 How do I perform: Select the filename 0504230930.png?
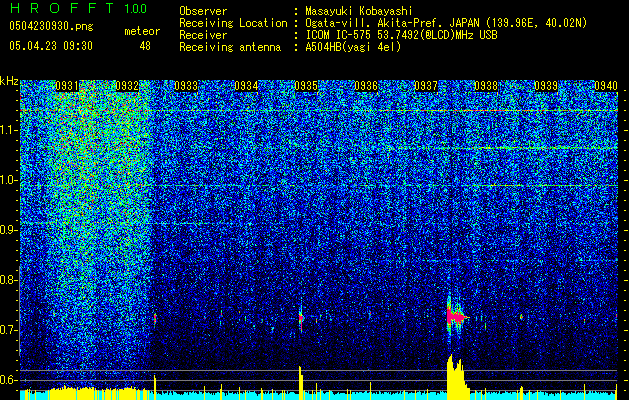pyautogui.click(x=51, y=27)
